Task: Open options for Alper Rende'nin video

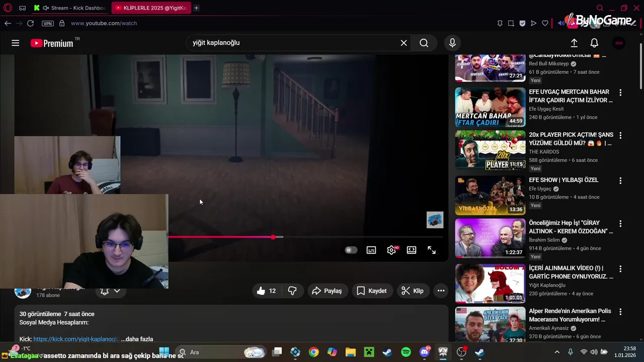Action: click(620, 312)
